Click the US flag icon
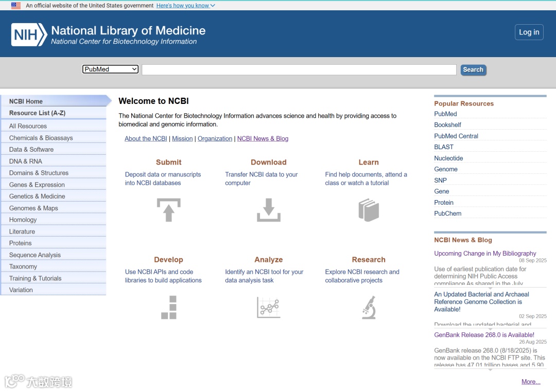 coord(16,5)
